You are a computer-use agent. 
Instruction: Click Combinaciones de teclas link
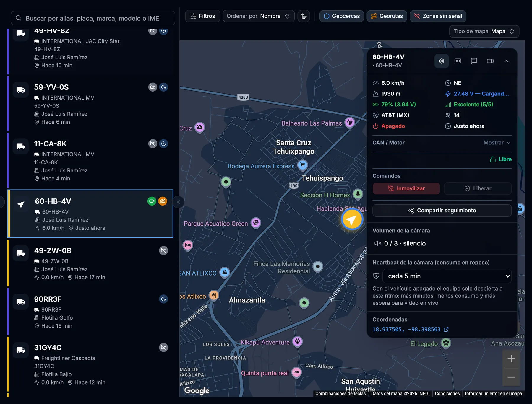pyautogui.click(x=340, y=393)
